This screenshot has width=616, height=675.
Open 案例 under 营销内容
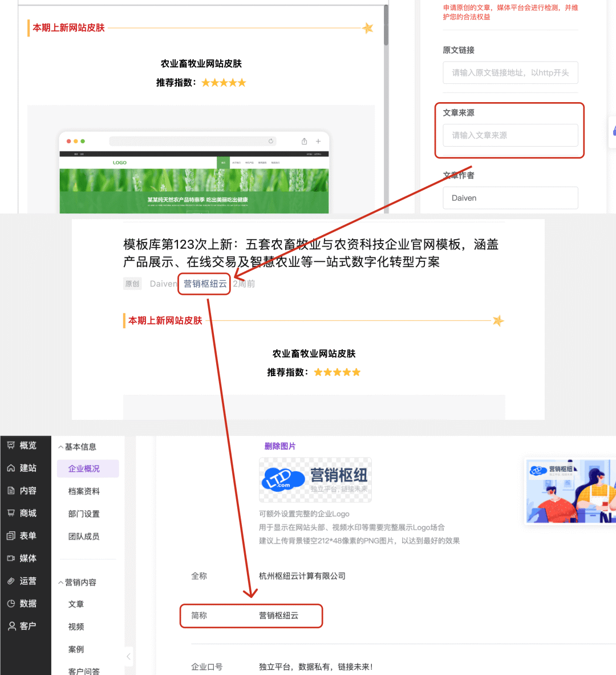[x=76, y=649]
